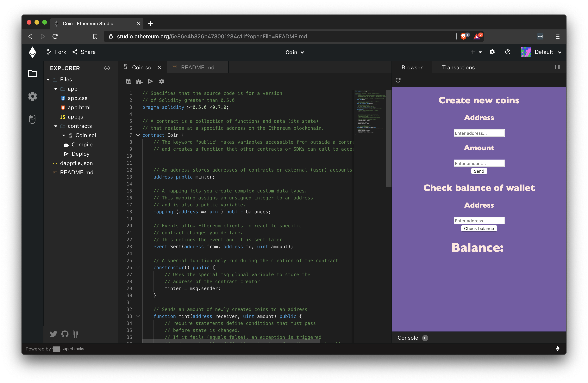
Task: Open the mouse interaction sidebar icon
Action: tap(32, 119)
